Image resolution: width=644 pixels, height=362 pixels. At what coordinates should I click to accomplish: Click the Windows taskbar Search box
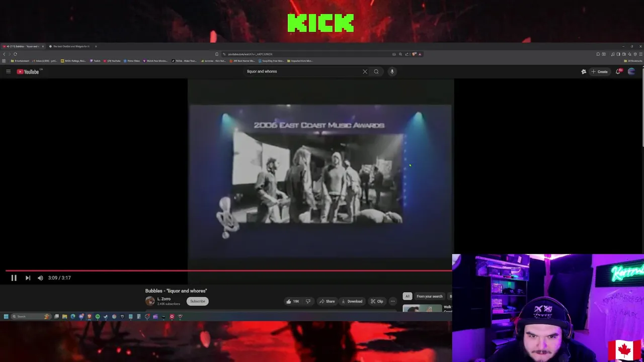pos(31,316)
